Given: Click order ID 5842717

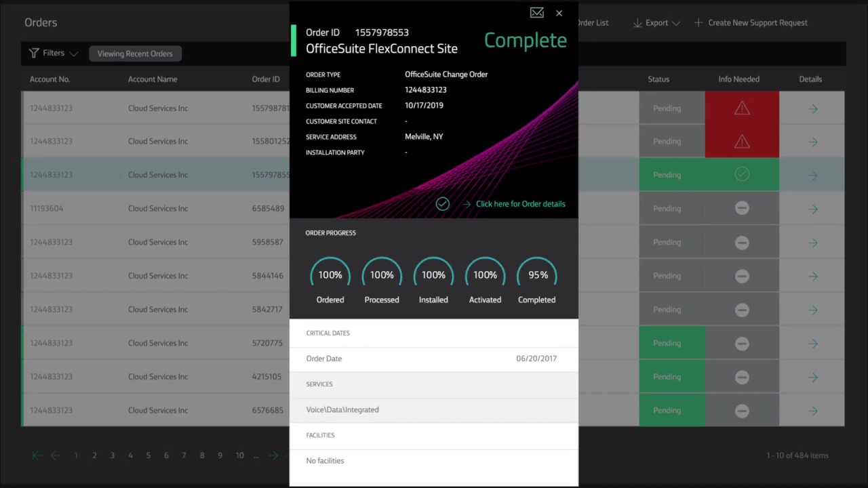Looking at the screenshot, I should 267,310.
